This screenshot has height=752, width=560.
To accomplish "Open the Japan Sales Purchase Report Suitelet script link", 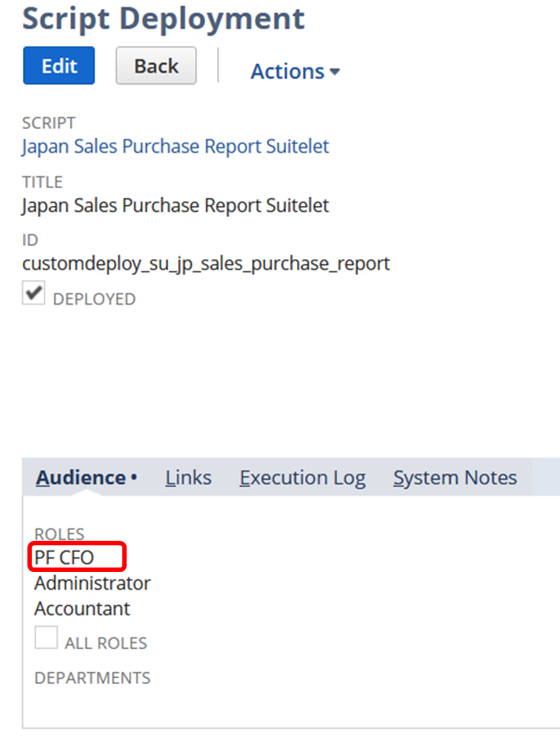I will pyautogui.click(x=176, y=146).
